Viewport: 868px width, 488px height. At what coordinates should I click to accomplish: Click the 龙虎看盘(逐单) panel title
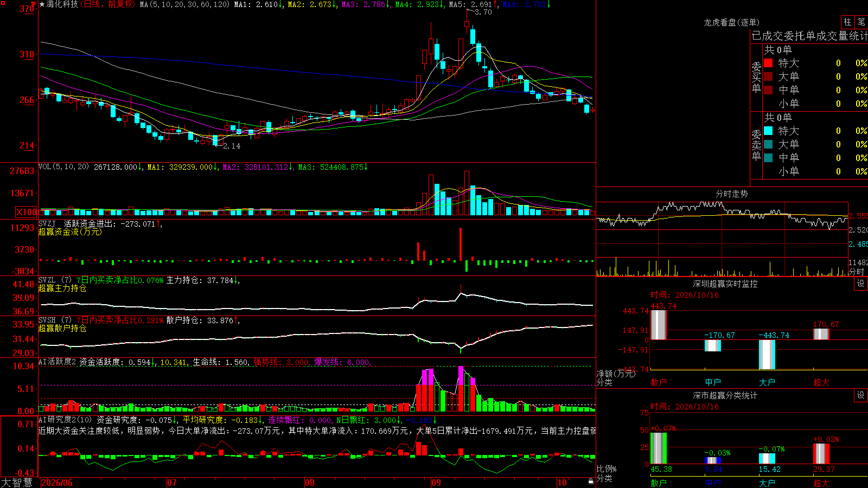pos(731,22)
